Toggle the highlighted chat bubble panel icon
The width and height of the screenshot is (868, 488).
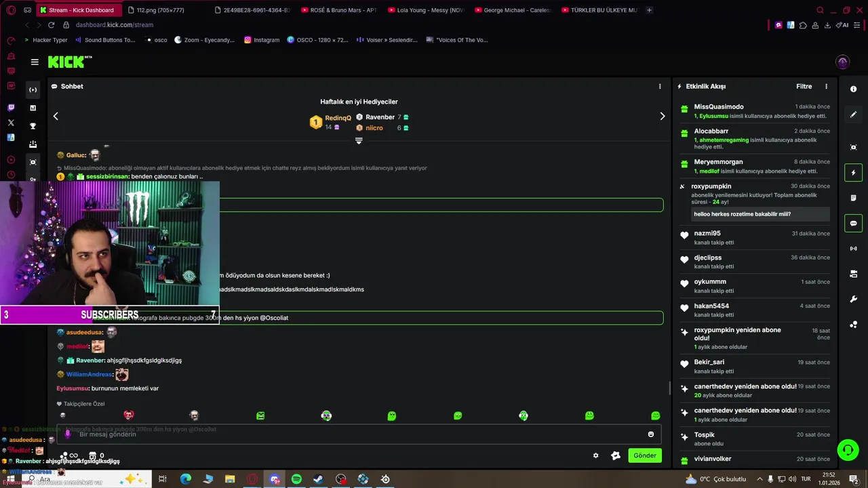(853, 223)
